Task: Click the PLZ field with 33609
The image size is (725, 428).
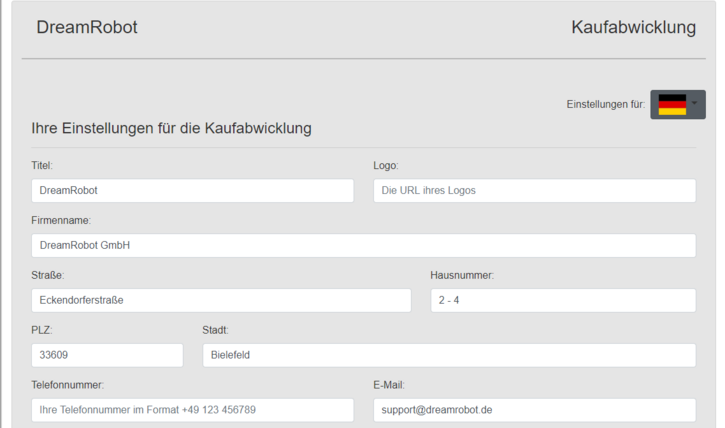Action: coord(107,355)
